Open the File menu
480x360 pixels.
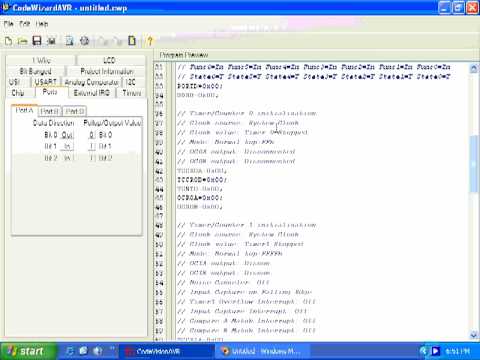[8, 24]
